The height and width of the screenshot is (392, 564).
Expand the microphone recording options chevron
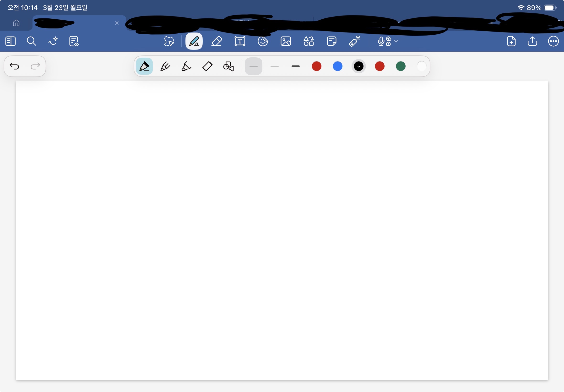coord(396,41)
